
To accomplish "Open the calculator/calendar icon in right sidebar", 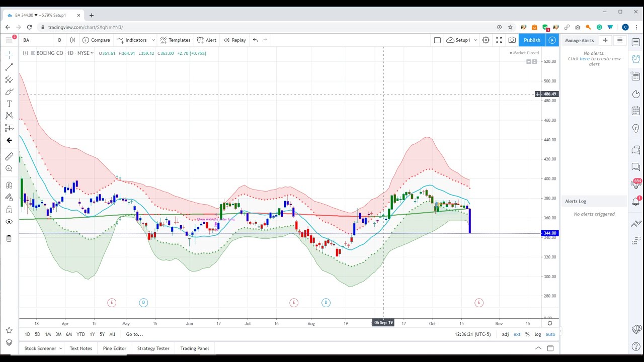I will coord(636,111).
